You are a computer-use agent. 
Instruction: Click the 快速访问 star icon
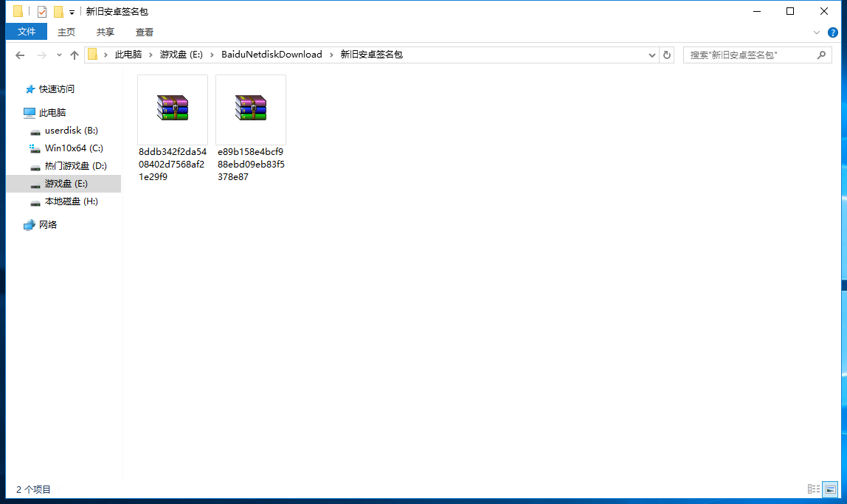coord(30,89)
